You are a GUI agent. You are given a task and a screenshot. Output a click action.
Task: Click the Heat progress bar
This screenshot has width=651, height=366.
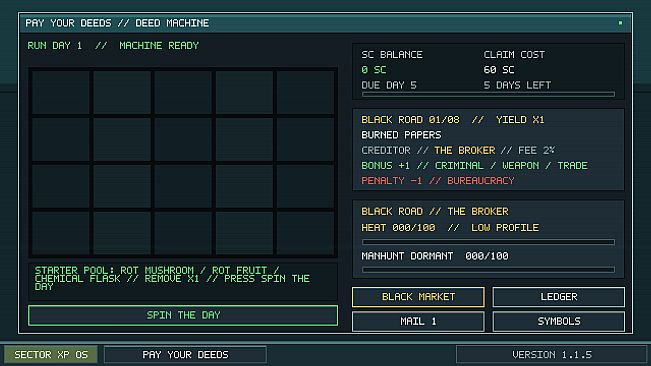coord(488,242)
